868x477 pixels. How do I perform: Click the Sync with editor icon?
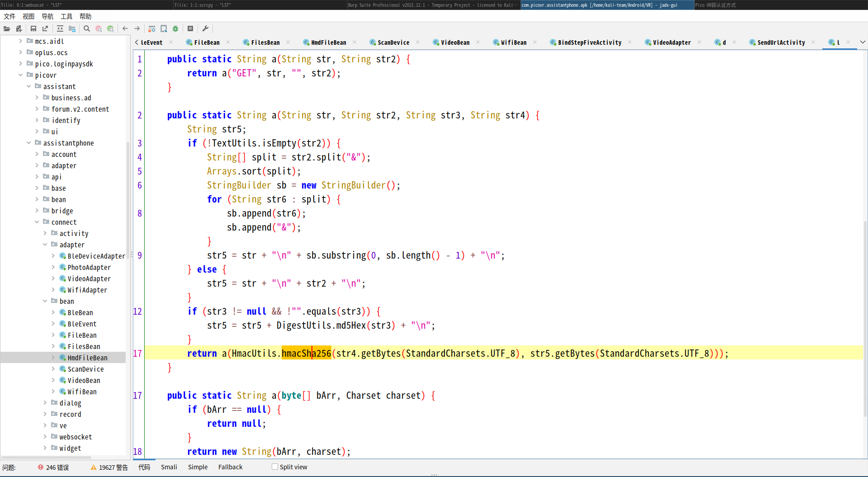60,28
